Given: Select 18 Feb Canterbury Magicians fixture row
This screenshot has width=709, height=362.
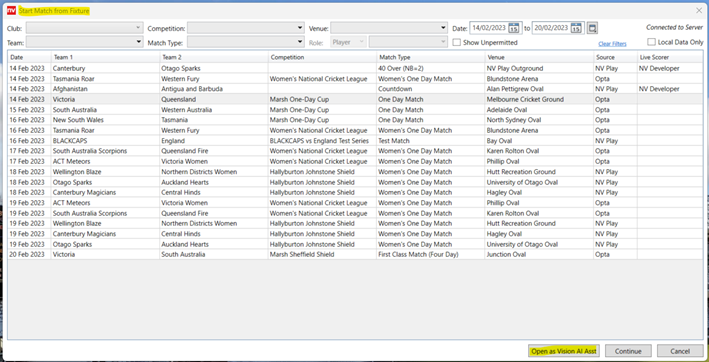Looking at the screenshot, I should point(355,193).
